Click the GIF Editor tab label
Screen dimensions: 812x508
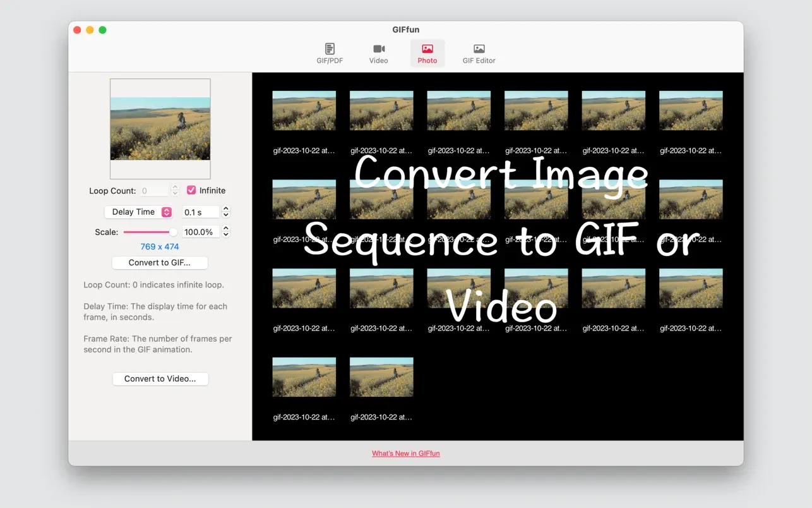pos(479,61)
